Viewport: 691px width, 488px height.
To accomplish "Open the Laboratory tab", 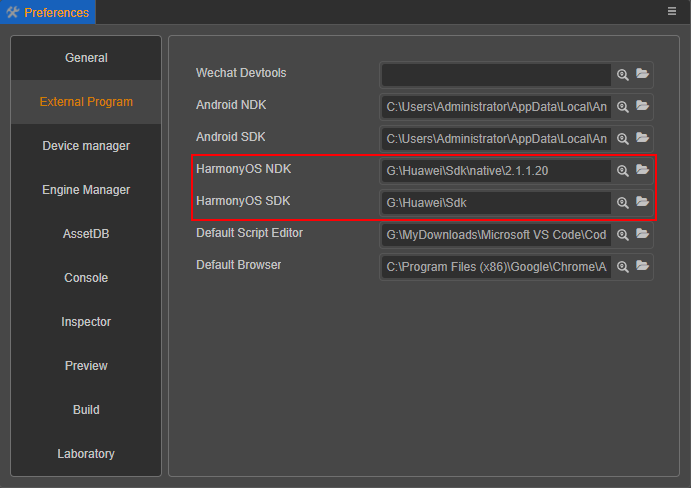I will point(86,454).
